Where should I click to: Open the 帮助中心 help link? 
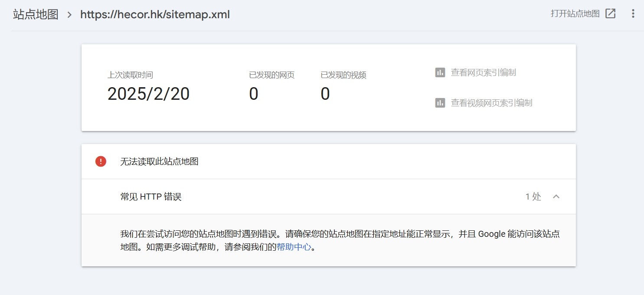[x=294, y=246]
